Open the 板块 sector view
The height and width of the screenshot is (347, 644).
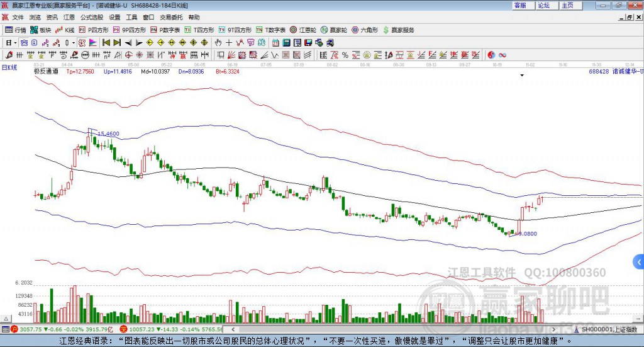point(41,30)
